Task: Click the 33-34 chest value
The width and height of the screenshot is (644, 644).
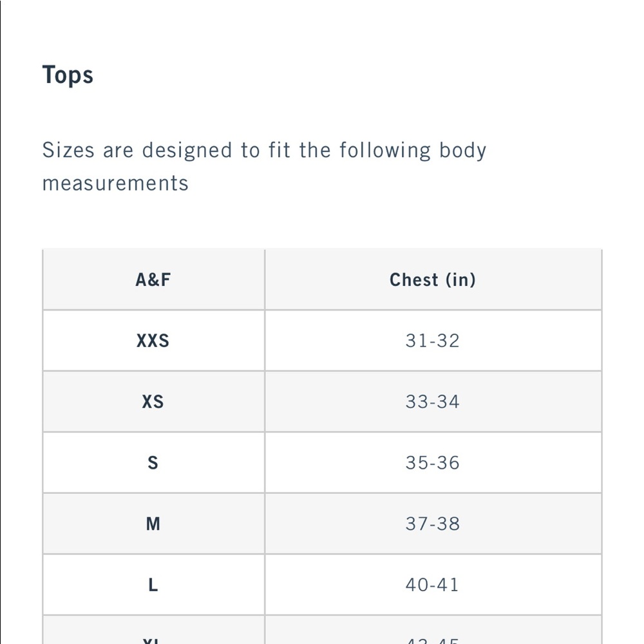Action: click(433, 401)
